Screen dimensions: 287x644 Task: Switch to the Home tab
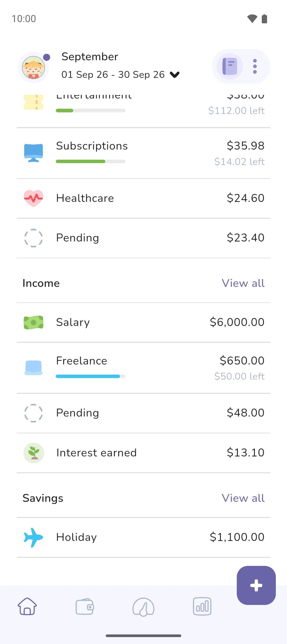point(27,606)
